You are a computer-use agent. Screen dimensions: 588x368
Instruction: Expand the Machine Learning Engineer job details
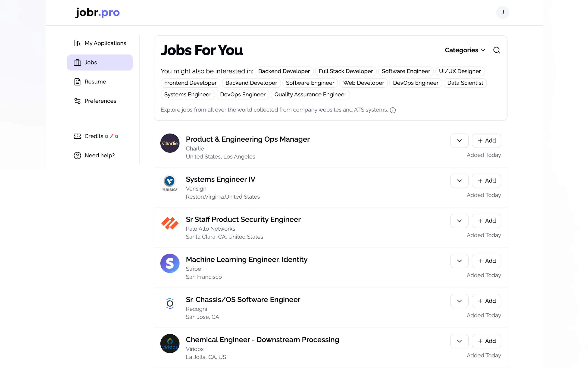[459, 261]
